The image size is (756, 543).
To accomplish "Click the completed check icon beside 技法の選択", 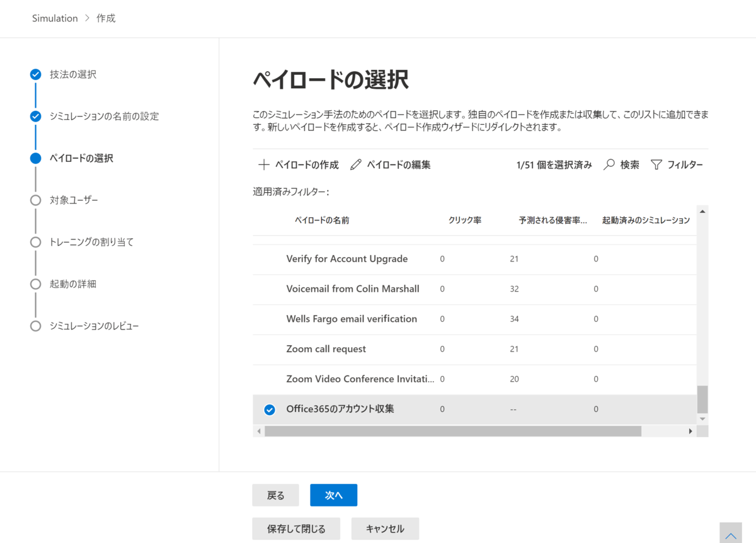I will (35, 74).
